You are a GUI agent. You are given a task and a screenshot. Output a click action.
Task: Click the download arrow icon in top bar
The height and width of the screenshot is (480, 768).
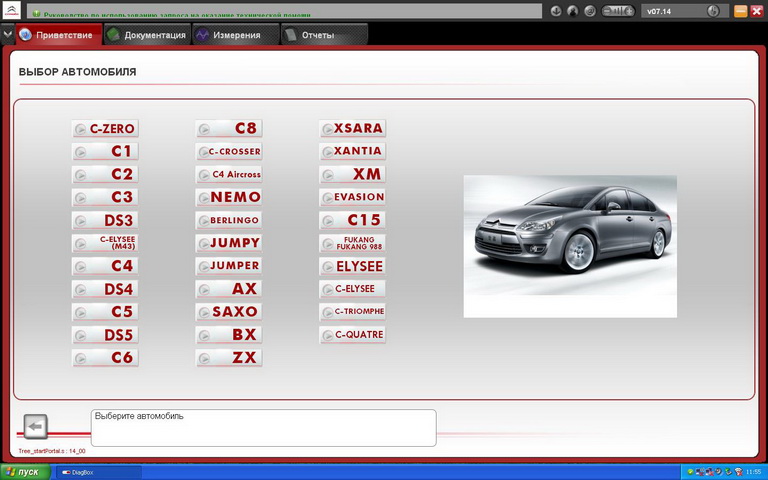click(556, 11)
